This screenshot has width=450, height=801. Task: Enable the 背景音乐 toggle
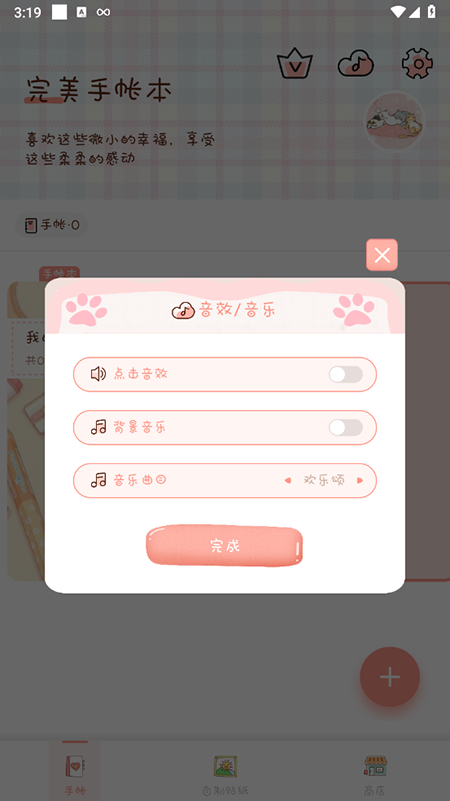tap(346, 428)
